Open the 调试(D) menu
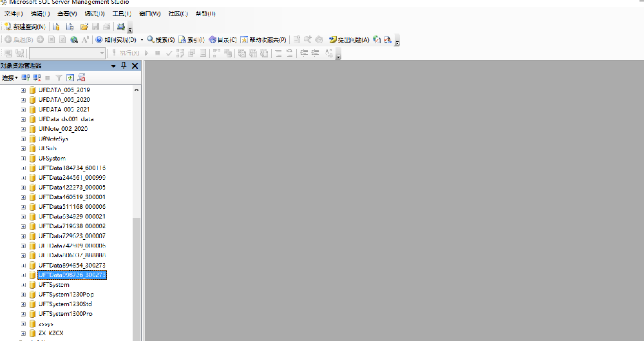644x341 pixels. pos(95,14)
